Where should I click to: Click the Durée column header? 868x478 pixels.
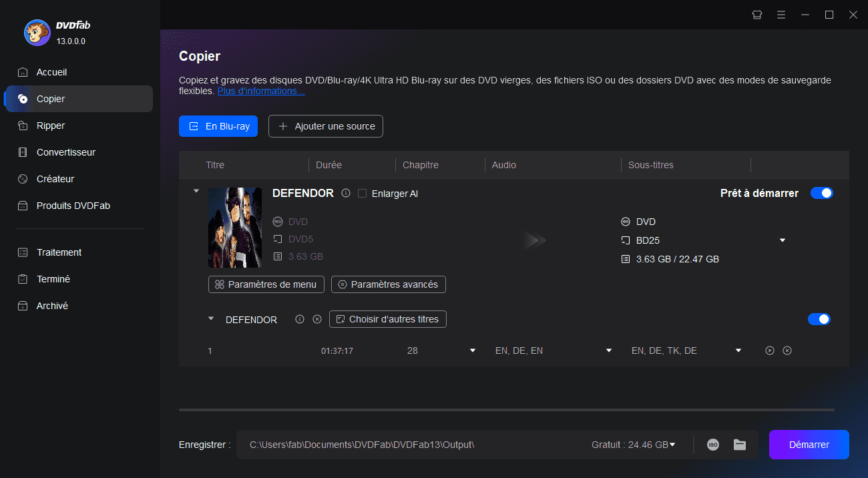click(x=329, y=165)
